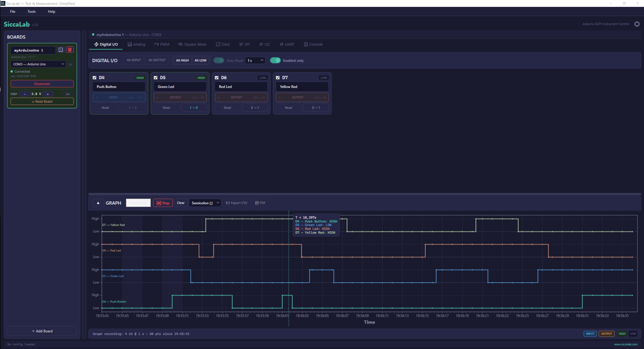The height and width of the screenshot is (349, 644).
Task: Edit the Green Led label field
Action: point(180,87)
